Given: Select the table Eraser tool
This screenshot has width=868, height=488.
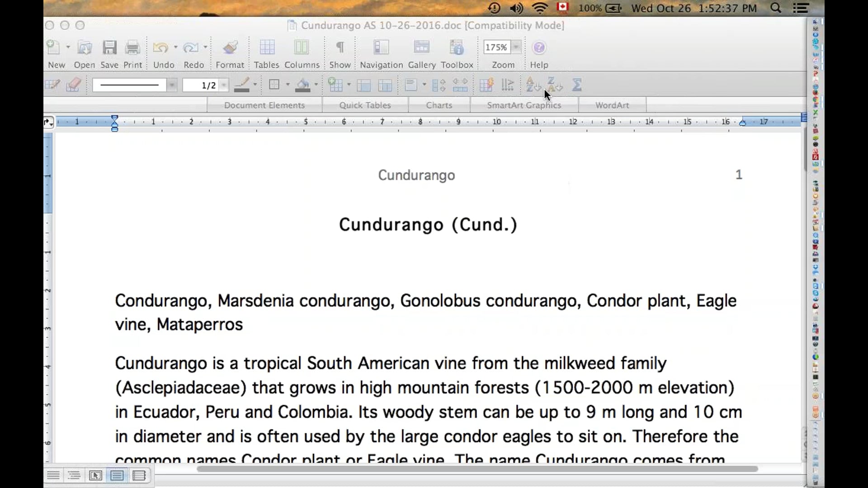Looking at the screenshot, I should [x=73, y=84].
